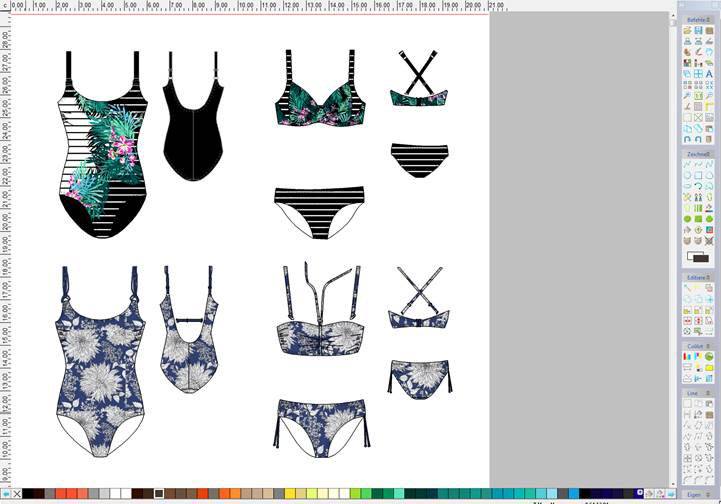Choose the white swatch in colour palette
The width and height of the screenshot is (721, 504).
coord(116,494)
